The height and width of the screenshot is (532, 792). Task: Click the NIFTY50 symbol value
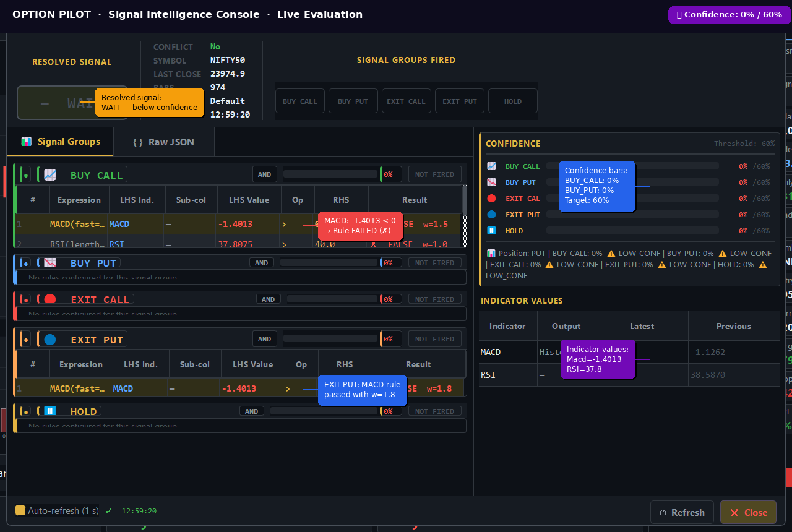pos(228,61)
